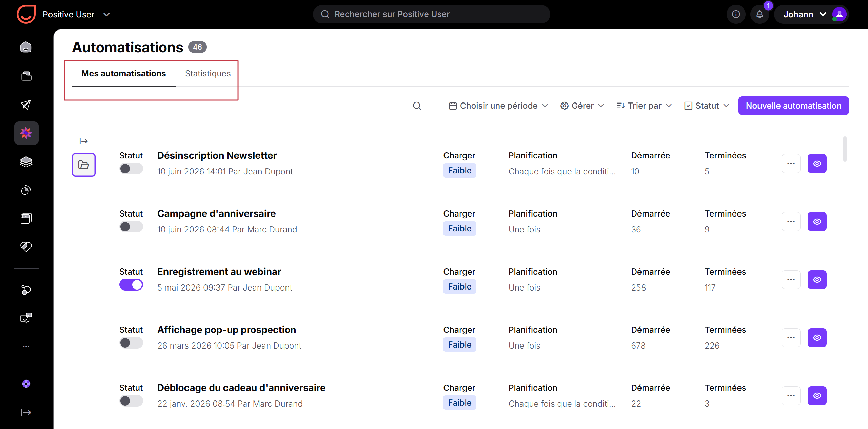
Task: Open more options for Désinscription Newsletter
Action: click(791, 164)
